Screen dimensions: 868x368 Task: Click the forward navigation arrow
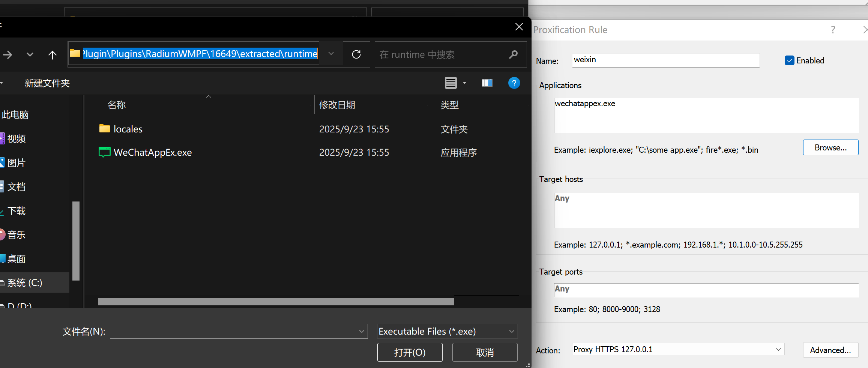[8, 55]
